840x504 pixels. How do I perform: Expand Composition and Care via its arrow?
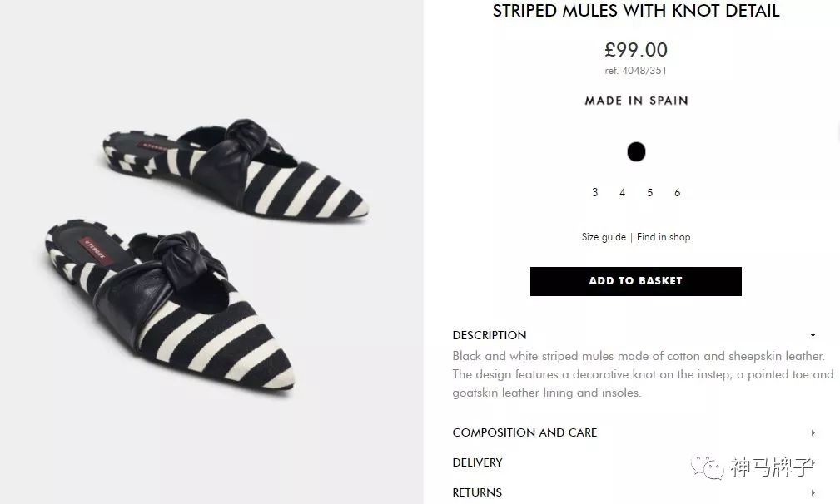(x=813, y=433)
